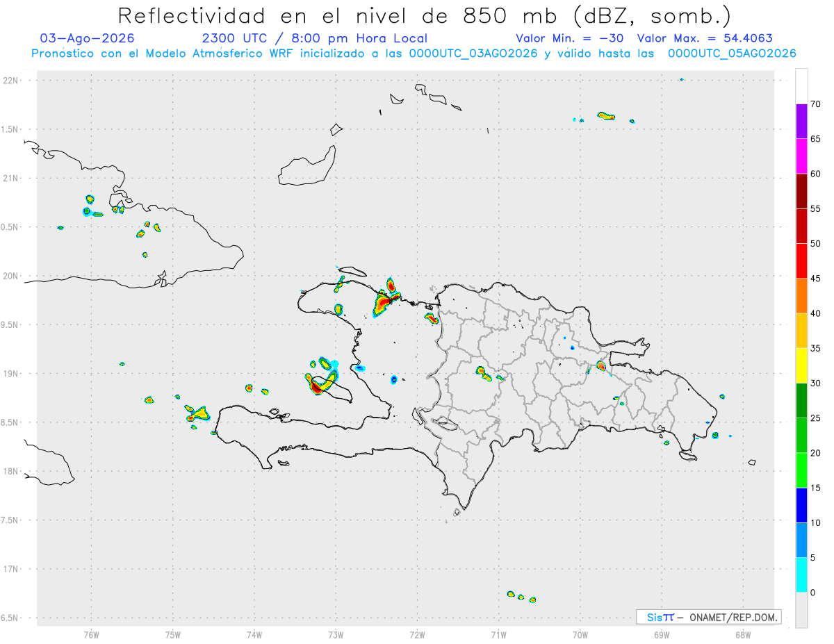834x644 pixels.
Task: Click the yellow 30-35 dBZ colorbar segment
Action: click(x=801, y=365)
